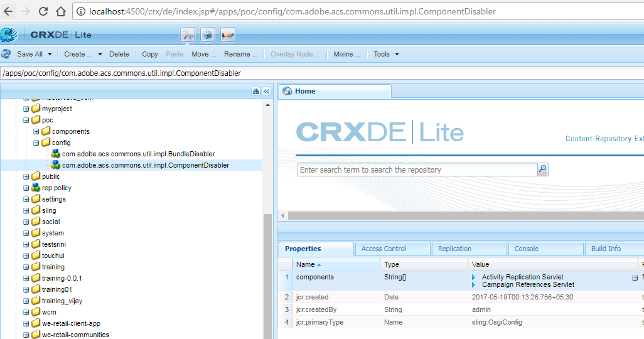
Task: Open the Save All dropdown arrow
Action: click(50, 54)
